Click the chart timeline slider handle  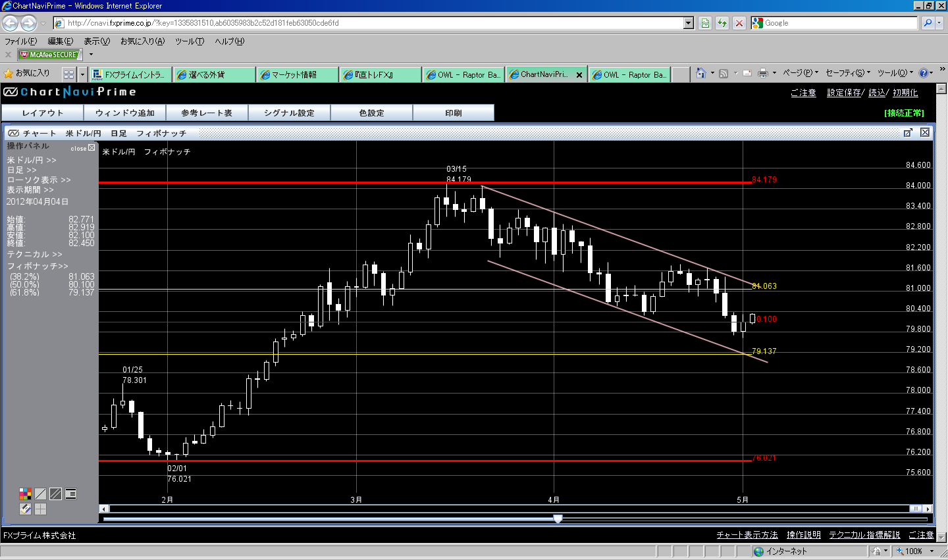click(558, 519)
